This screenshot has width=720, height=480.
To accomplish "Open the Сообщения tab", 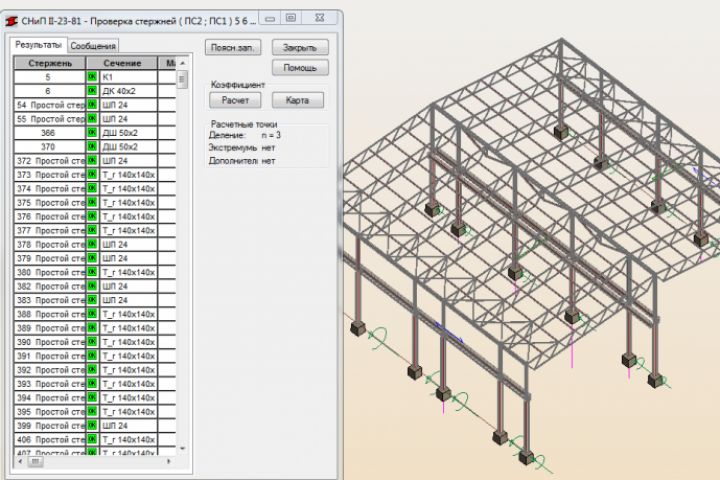I will pyautogui.click(x=93, y=46).
